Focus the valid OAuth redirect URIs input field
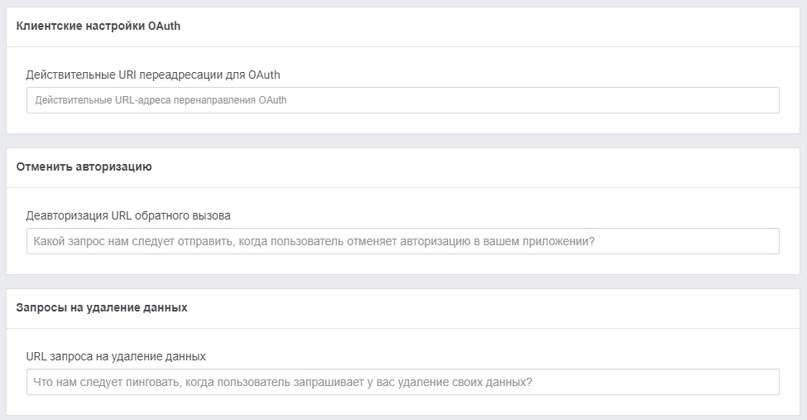Image resolution: width=807 pixels, height=420 pixels. pyautogui.click(x=403, y=100)
